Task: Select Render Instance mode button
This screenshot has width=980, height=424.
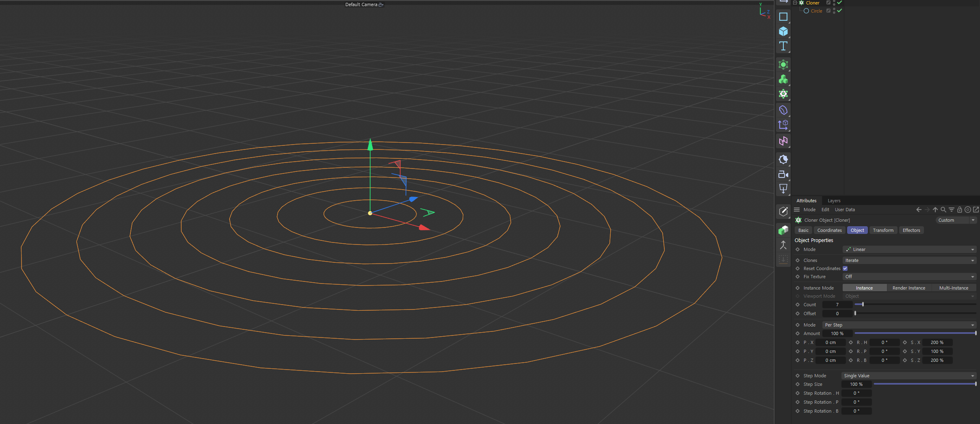Action: [908, 288]
